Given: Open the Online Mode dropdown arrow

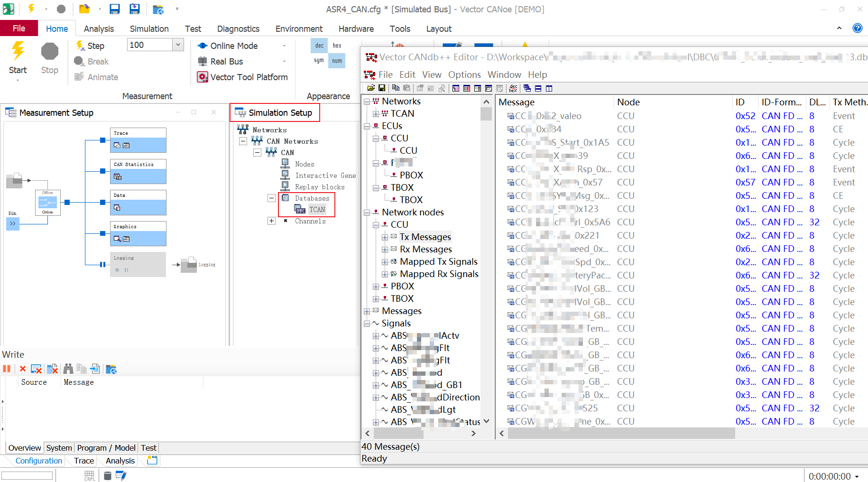Looking at the screenshot, I should tap(284, 46).
